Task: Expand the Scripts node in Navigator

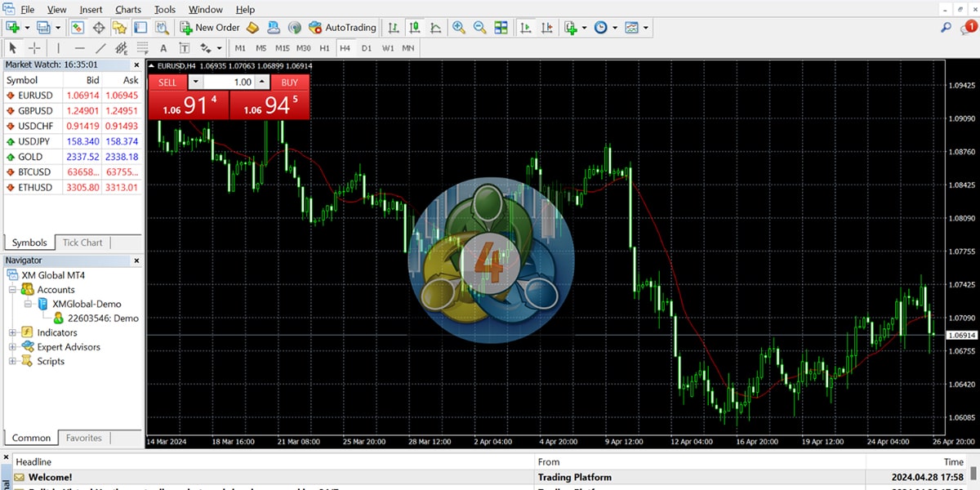Action: point(12,361)
